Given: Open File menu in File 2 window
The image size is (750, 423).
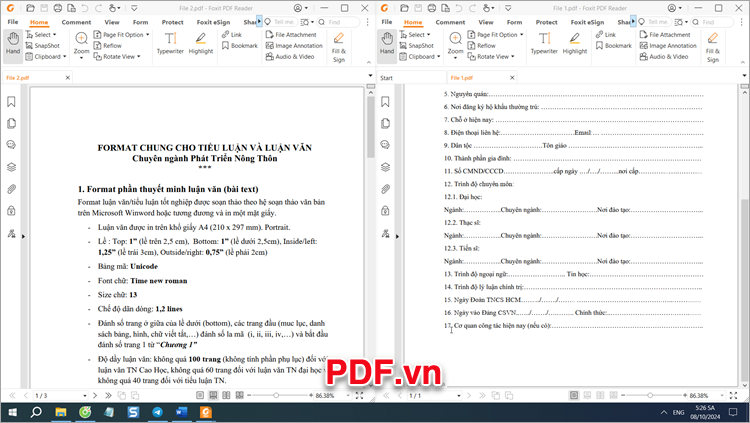Looking at the screenshot, I should tap(13, 22).
